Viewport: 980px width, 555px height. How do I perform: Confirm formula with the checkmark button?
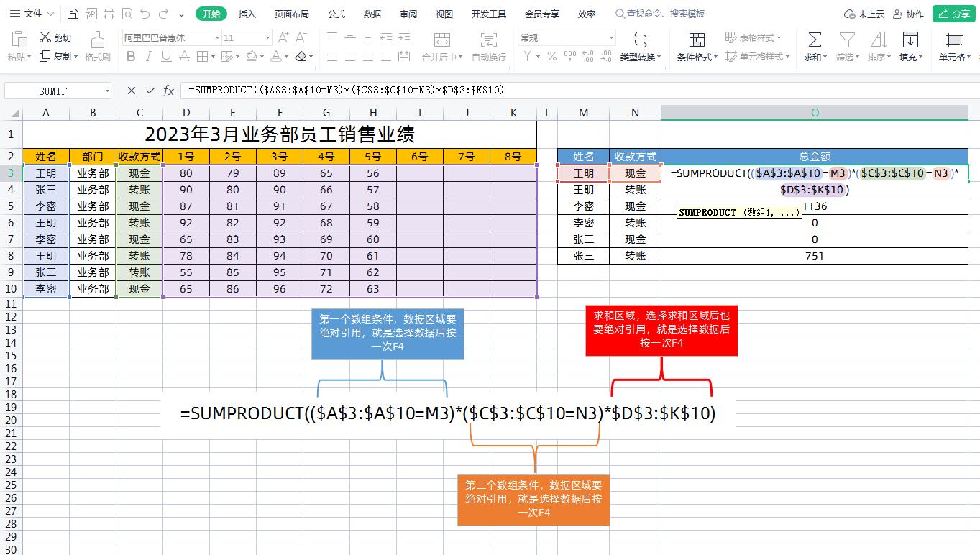pos(149,91)
